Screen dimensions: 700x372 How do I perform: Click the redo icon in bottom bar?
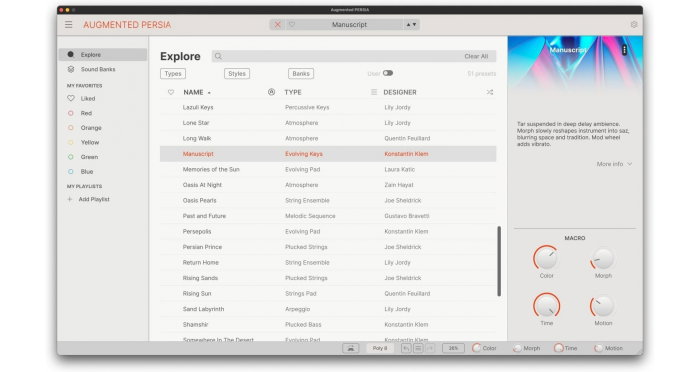click(430, 348)
